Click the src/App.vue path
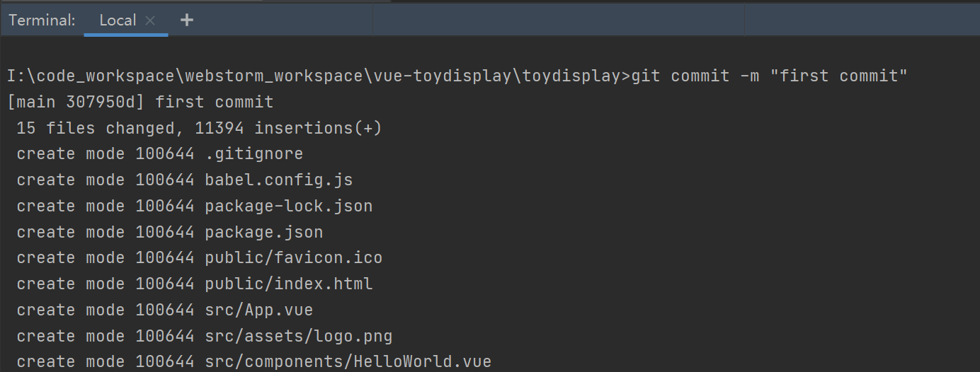The width and height of the screenshot is (980, 372). click(258, 310)
